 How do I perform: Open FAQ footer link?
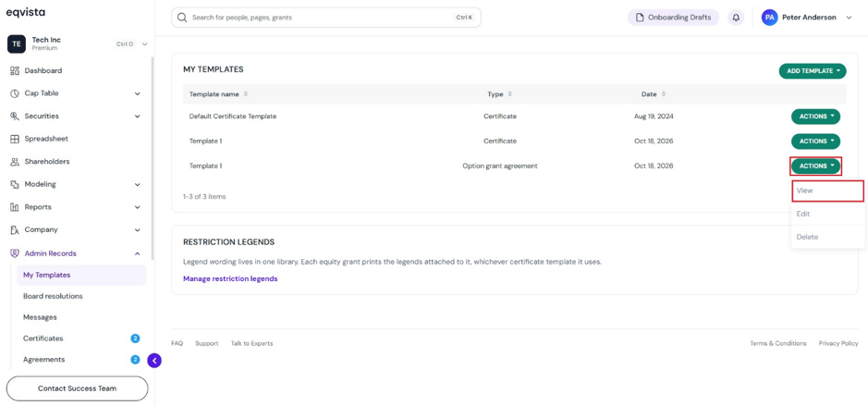pos(177,343)
